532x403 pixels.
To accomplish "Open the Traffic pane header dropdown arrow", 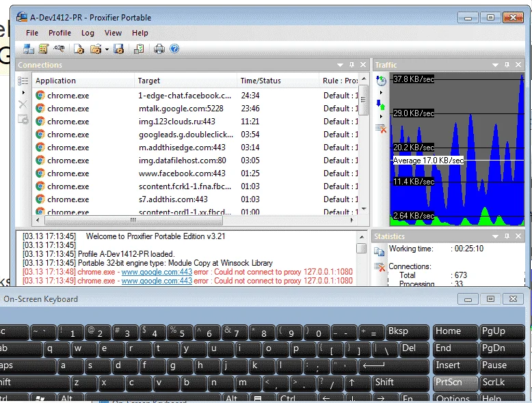I will click(495, 65).
